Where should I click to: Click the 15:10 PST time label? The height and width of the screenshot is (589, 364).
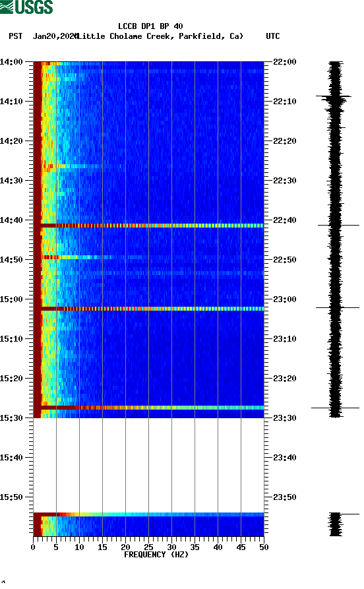(11, 339)
